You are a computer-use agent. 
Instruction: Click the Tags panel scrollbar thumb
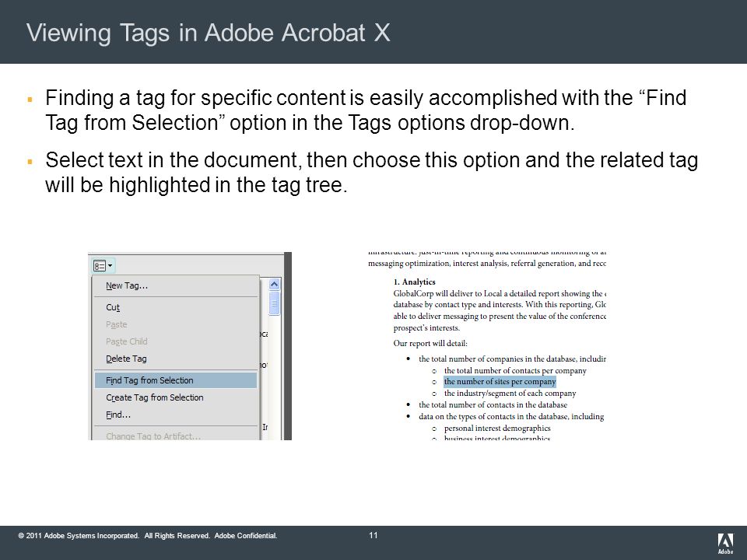[x=274, y=303]
